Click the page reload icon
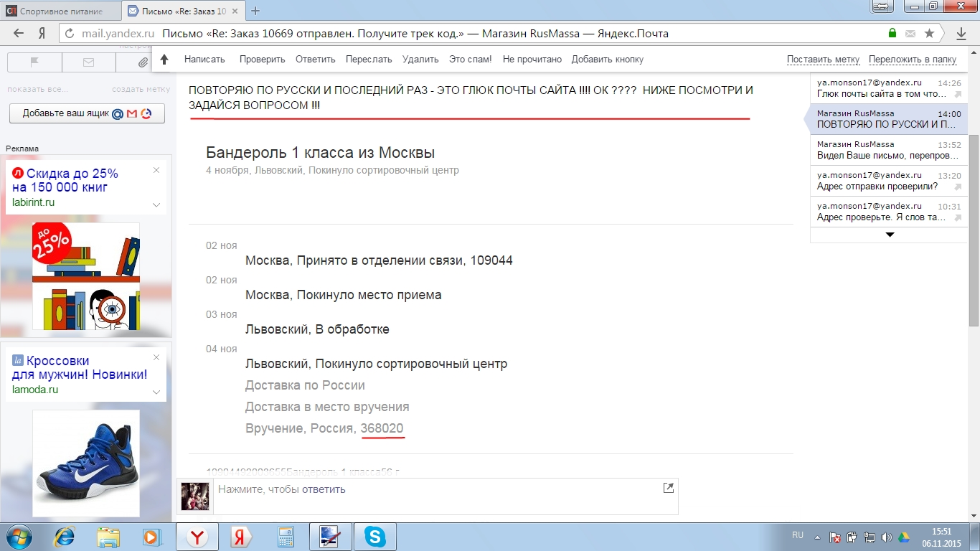 [70, 34]
